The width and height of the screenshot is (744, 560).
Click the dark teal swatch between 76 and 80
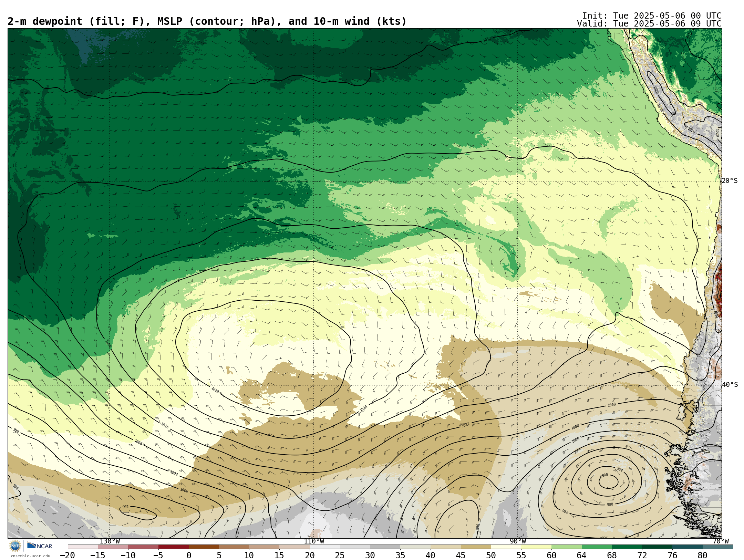pos(688,547)
